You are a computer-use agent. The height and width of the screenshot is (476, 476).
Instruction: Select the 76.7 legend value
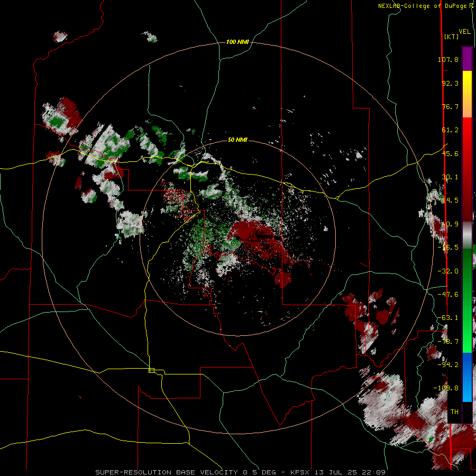(450, 106)
